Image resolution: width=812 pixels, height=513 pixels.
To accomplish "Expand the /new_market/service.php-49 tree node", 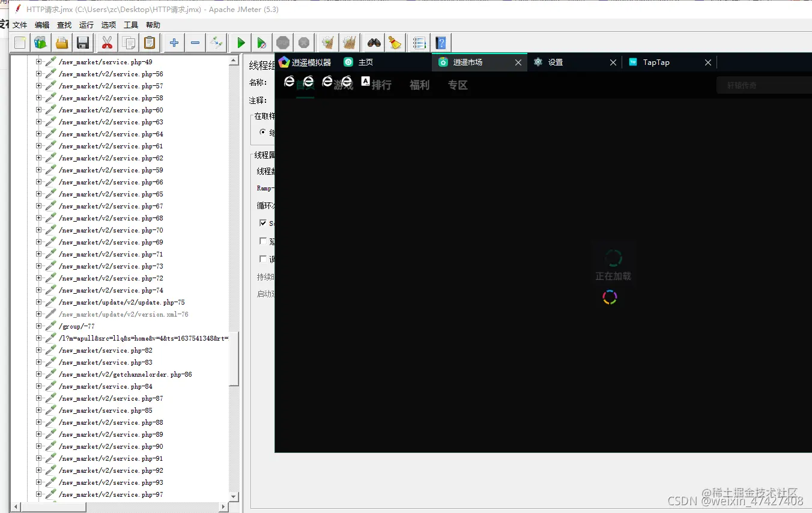I will click(39, 62).
